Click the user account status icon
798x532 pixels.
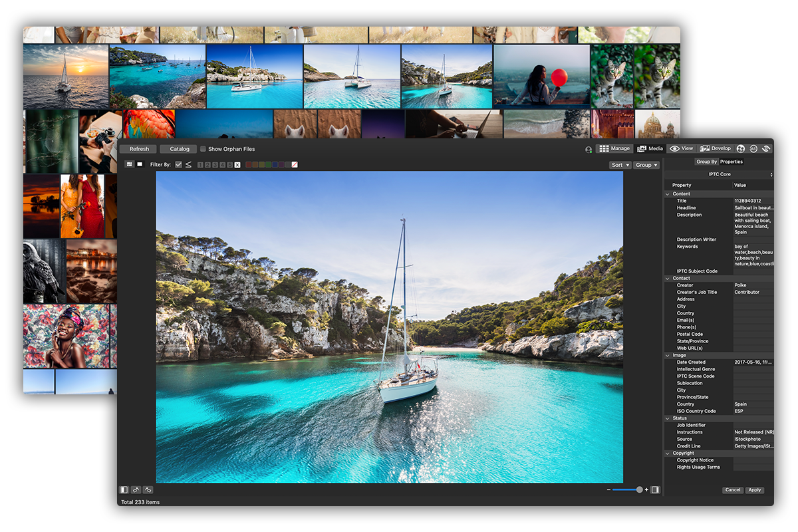[589, 150]
